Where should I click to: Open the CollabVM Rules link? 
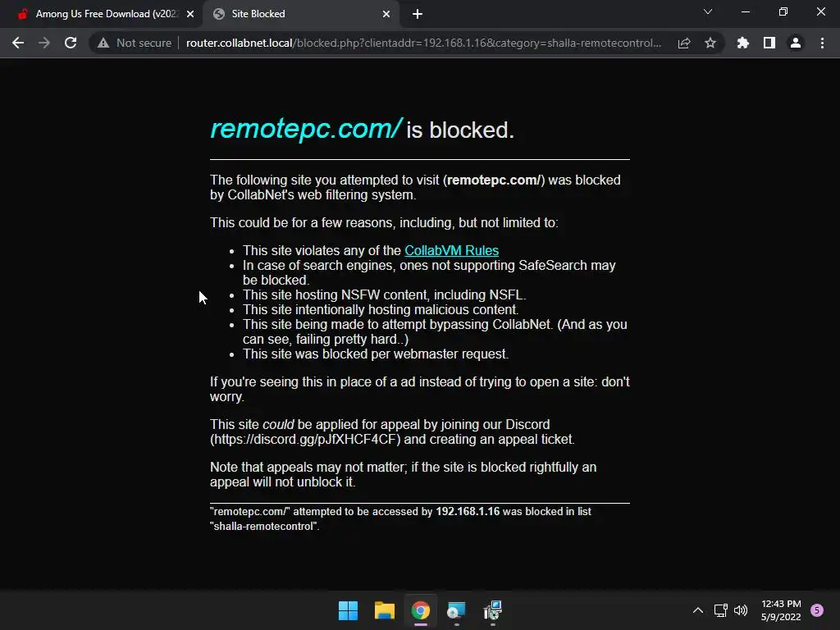(452, 251)
